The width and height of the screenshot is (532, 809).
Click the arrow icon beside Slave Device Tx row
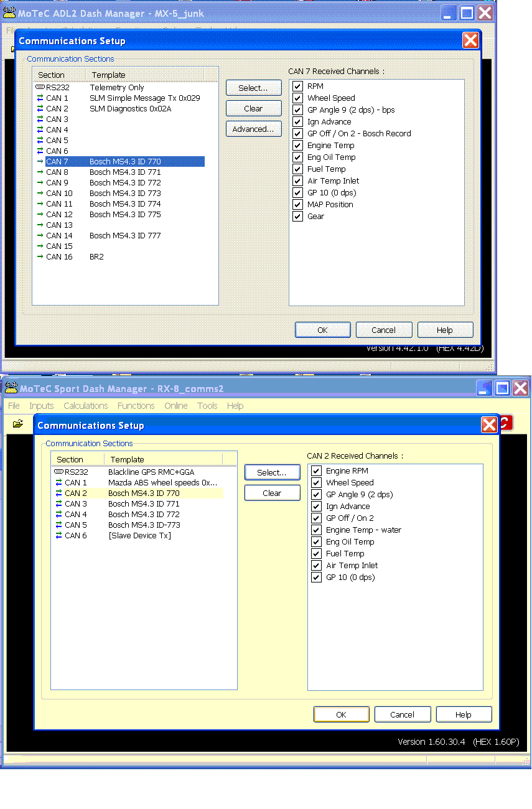(x=58, y=536)
